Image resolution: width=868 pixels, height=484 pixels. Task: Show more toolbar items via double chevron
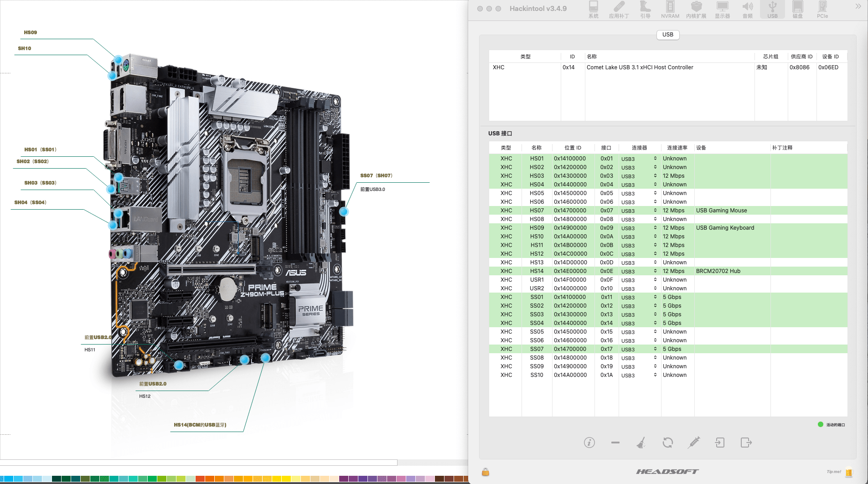click(x=858, y=6)
